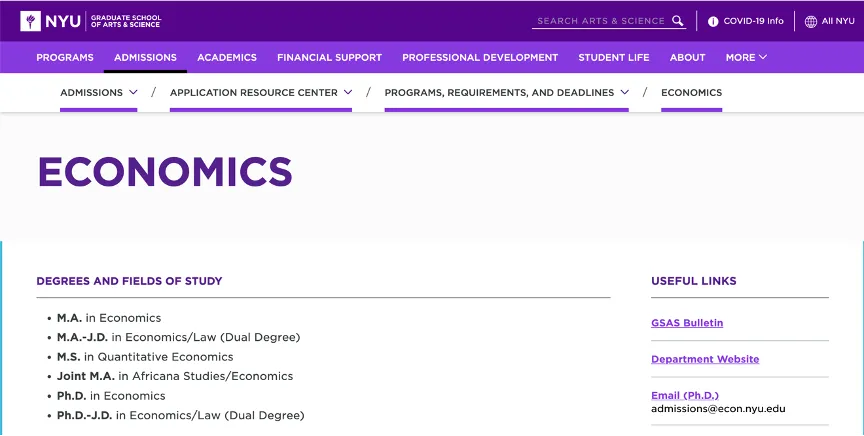
Task: Open the Programs menu item
Action: [x=65, y=57]
